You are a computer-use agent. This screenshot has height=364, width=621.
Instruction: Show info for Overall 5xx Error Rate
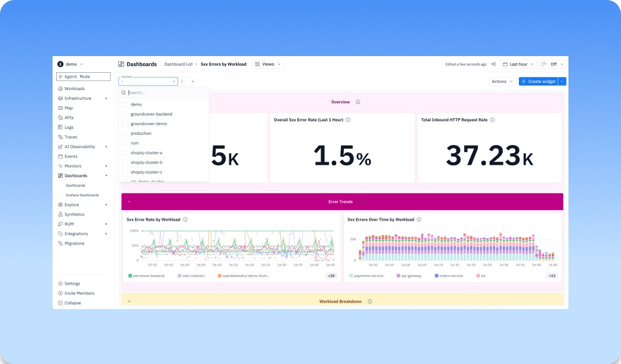coord(348,120)
